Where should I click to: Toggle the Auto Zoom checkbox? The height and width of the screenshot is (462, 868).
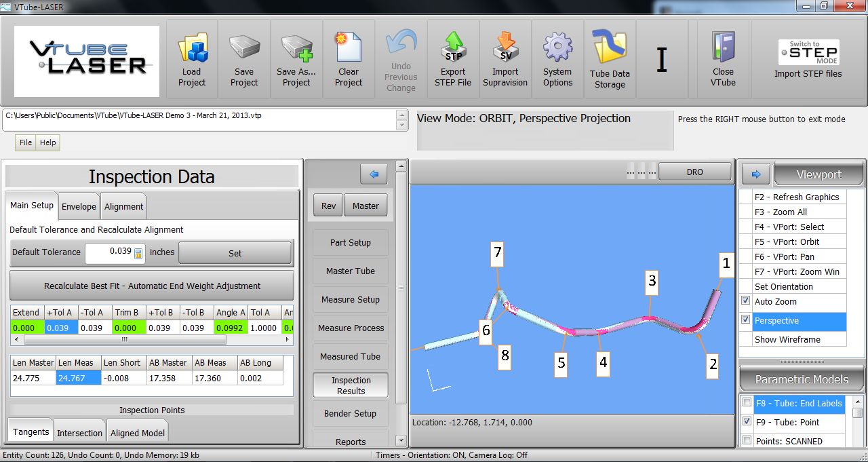(746, 301)
